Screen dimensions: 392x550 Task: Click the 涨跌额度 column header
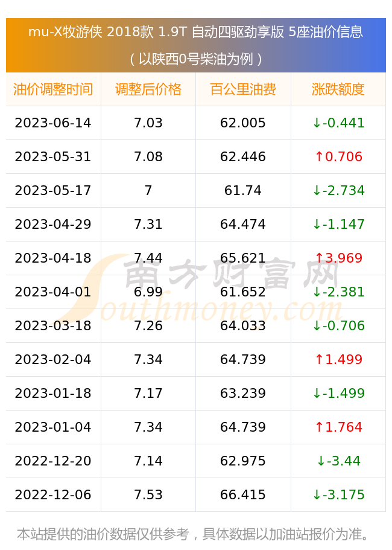[x=338, y=89]
